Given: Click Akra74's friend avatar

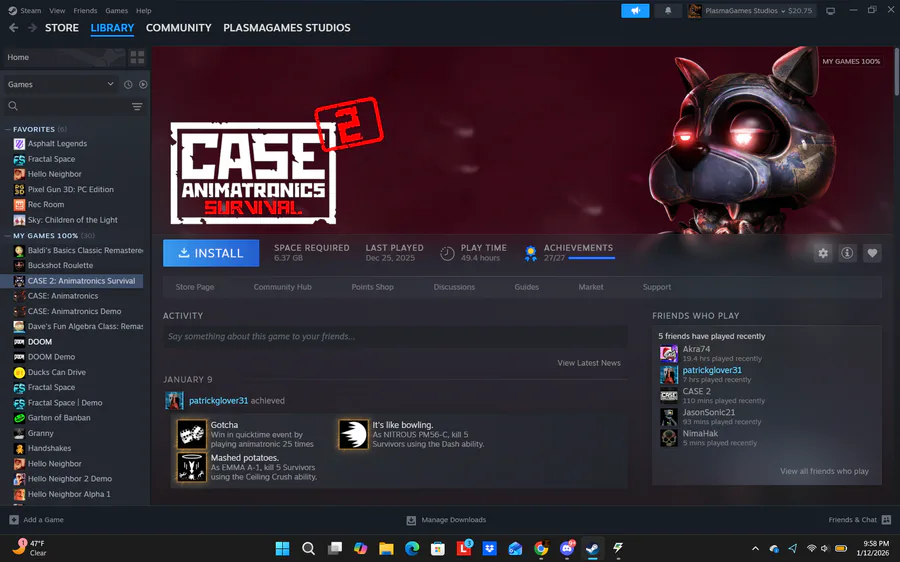Looking at the screenshot, I should [x=669, y=354].
